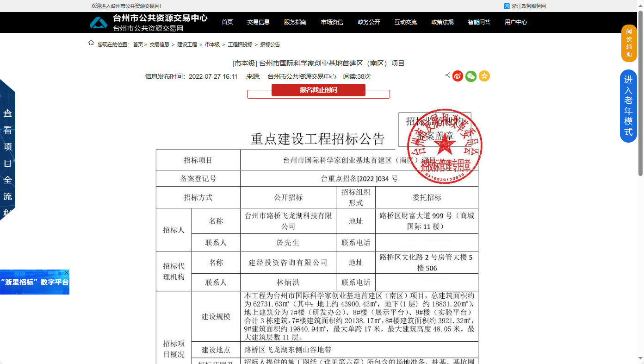Viewport: 644px width, 364px height.
Task: Click the 报名截止时间 red button
Action: pos(318,90)
